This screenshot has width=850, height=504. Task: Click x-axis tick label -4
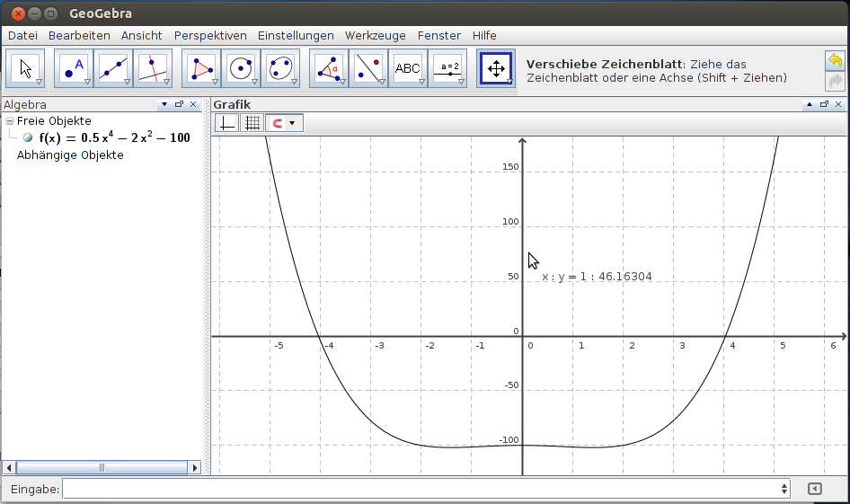(329, 345)
